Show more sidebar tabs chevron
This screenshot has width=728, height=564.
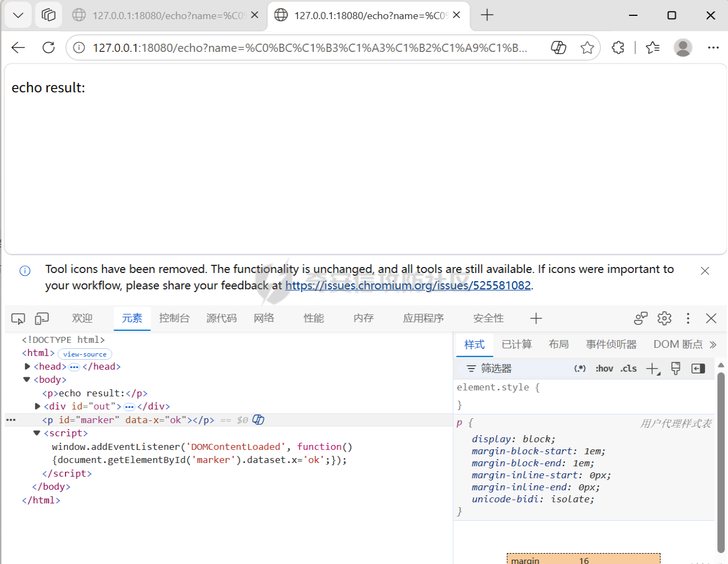[x=713, y=345]
